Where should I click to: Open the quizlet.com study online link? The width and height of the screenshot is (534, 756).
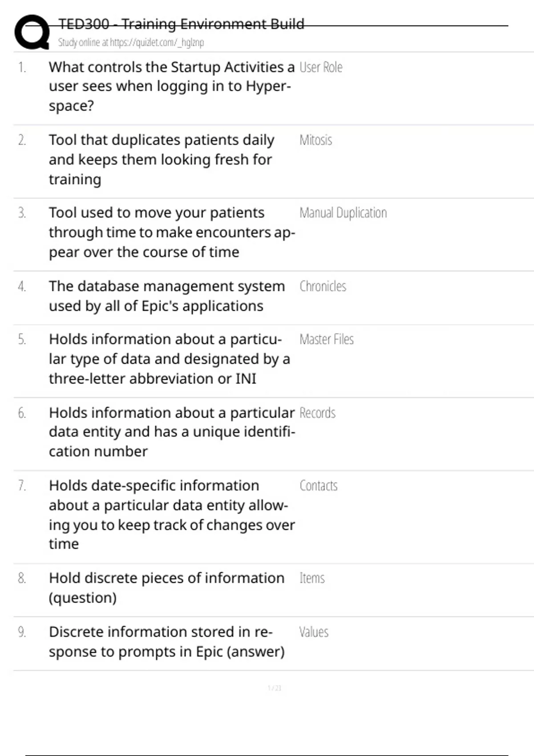(131, 43)
